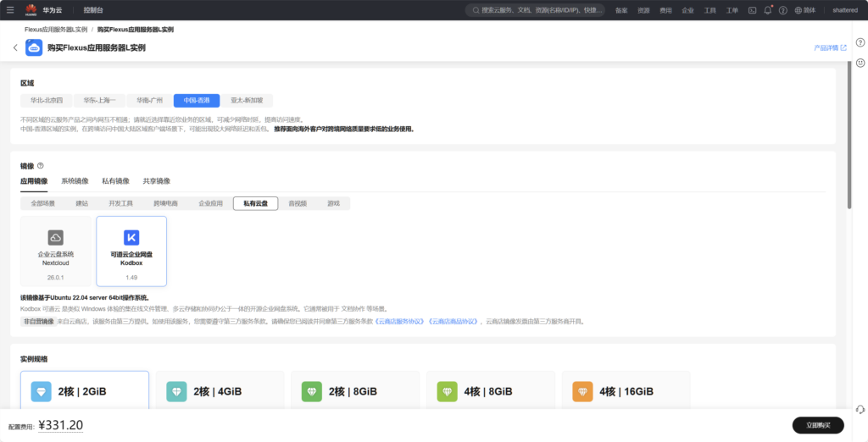Click the back arrow beside page title
Viewport: 868px width, 442px height.
pos(15,47)
